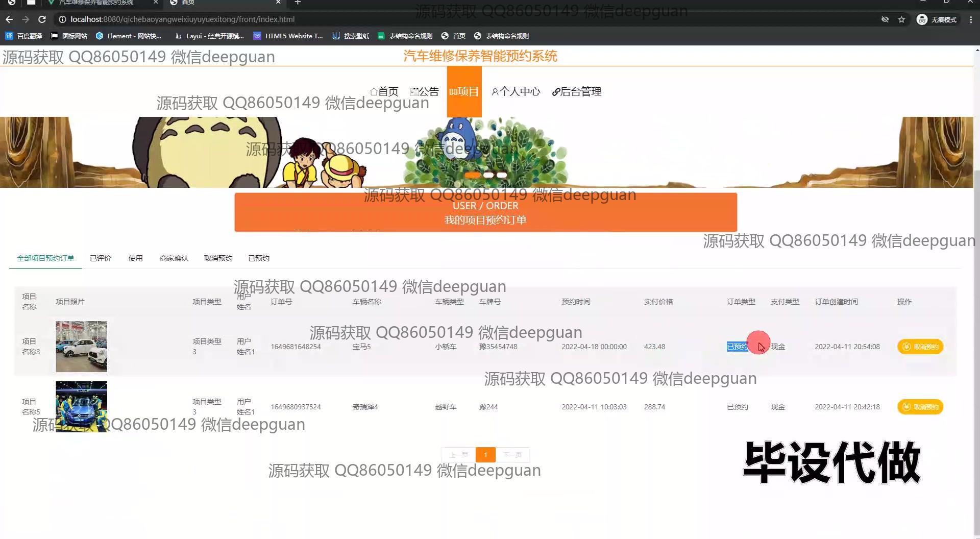Screen dimensions: 980x539
Task: Click creation time 2022-04-11 20:42:18
Action: pyautogui.click(x=847, y=407)
